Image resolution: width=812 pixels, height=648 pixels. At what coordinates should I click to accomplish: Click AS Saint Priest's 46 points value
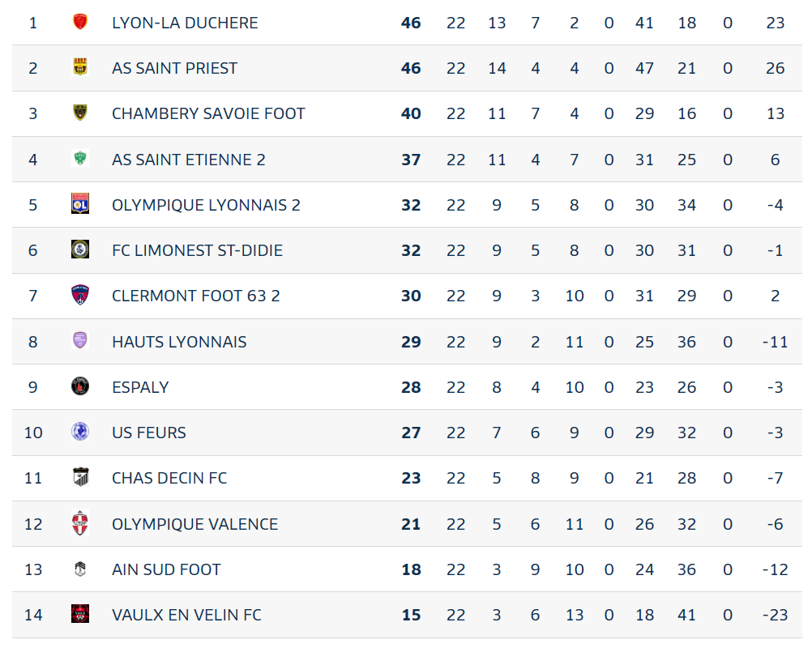(411, 68)
